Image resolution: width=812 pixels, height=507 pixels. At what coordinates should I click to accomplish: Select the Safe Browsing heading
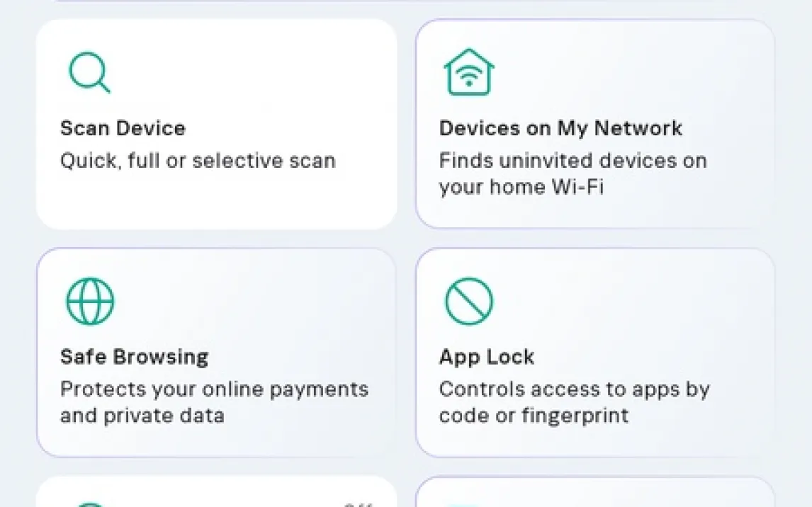(x=134, y=356)
